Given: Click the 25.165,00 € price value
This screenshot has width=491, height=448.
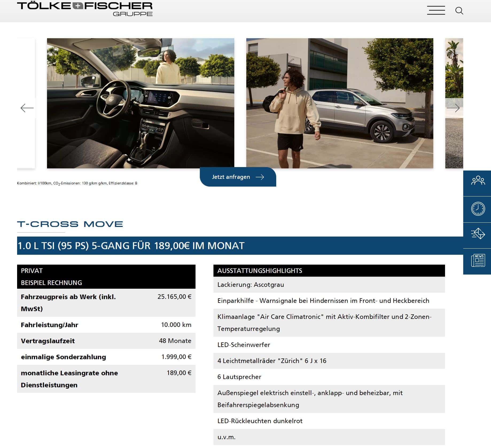Looking at the screenshot, I should [174, 297].
